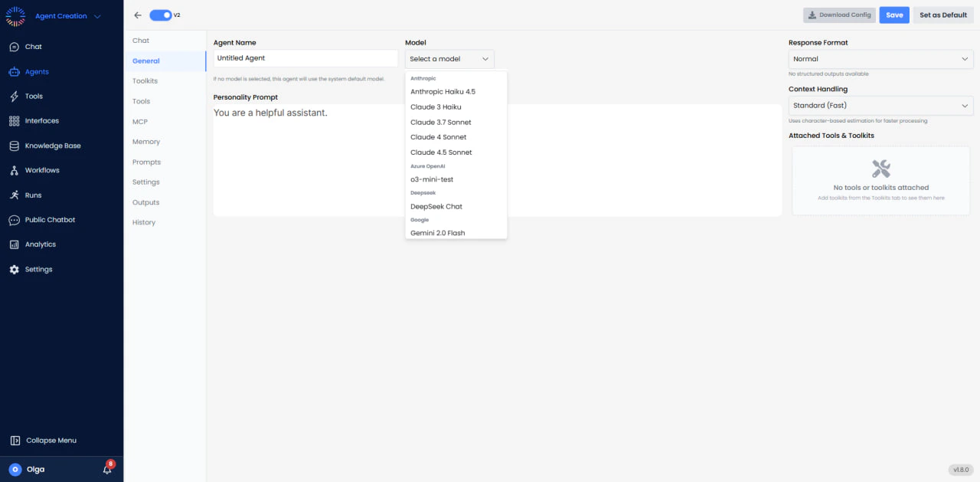Screen dimensions: 980x482
Task: Open the Public Chatbot section
Action: tap(50, 220)
